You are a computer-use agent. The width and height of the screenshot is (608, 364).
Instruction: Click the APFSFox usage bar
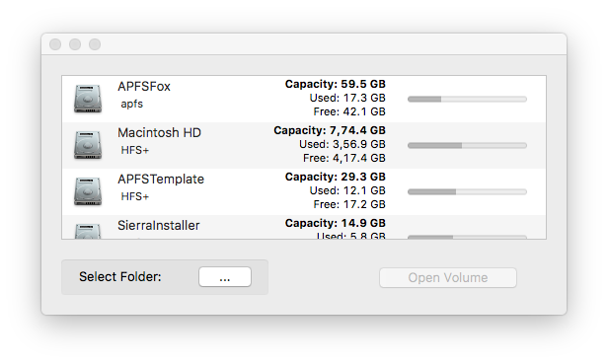467,100
